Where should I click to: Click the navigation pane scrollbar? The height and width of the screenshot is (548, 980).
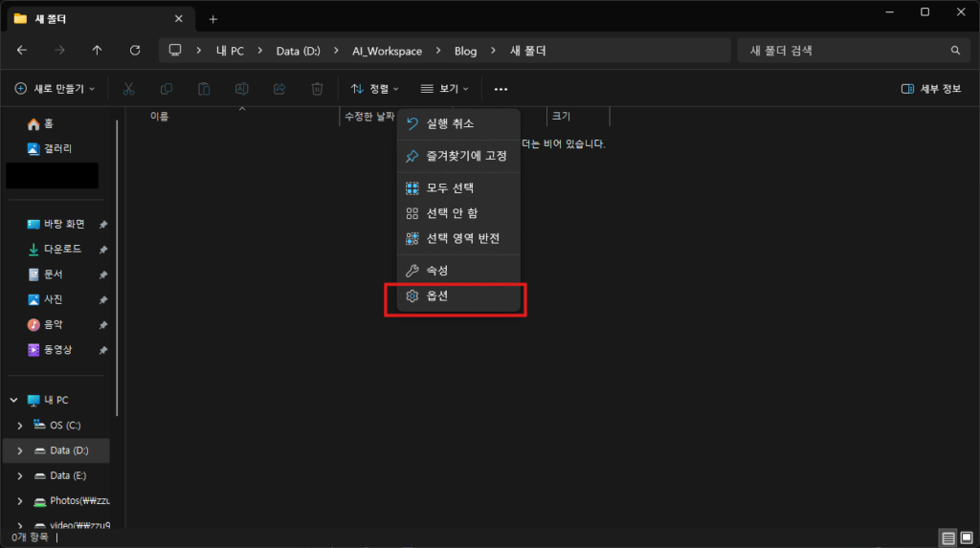coord(117,268)
